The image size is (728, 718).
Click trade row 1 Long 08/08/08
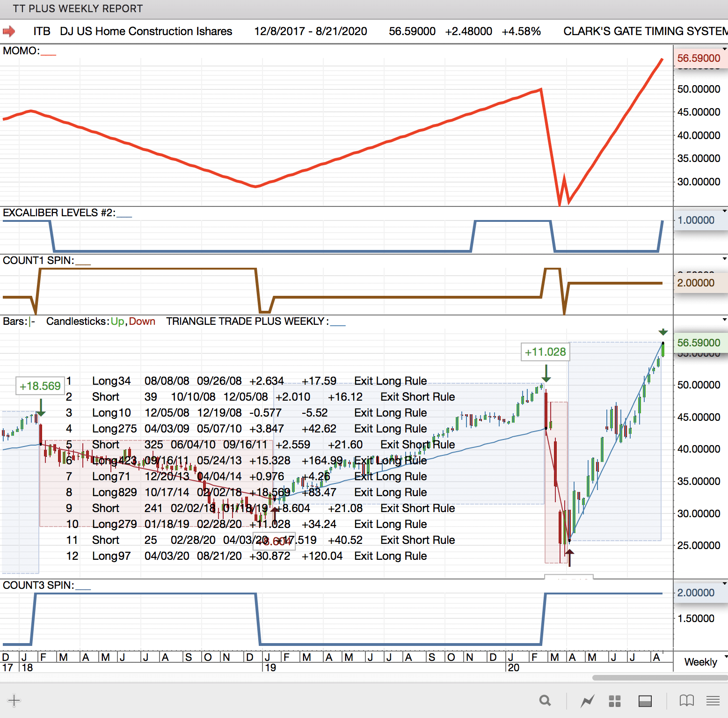click(247, 381)
